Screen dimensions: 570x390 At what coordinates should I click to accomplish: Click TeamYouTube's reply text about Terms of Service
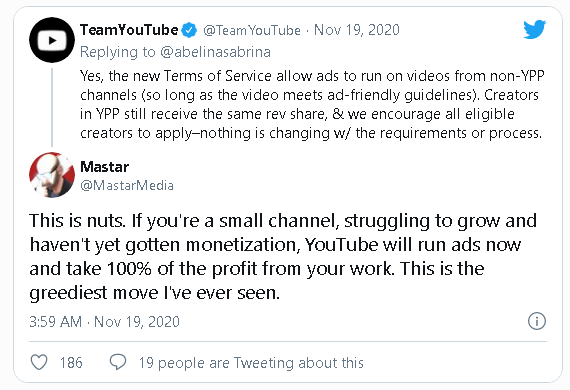[312, 104]
